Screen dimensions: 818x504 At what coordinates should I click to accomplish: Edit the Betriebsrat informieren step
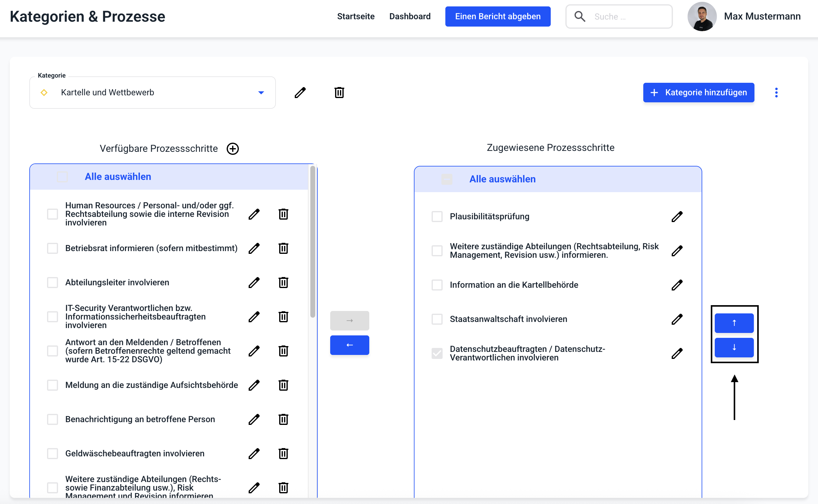point(254,248)
